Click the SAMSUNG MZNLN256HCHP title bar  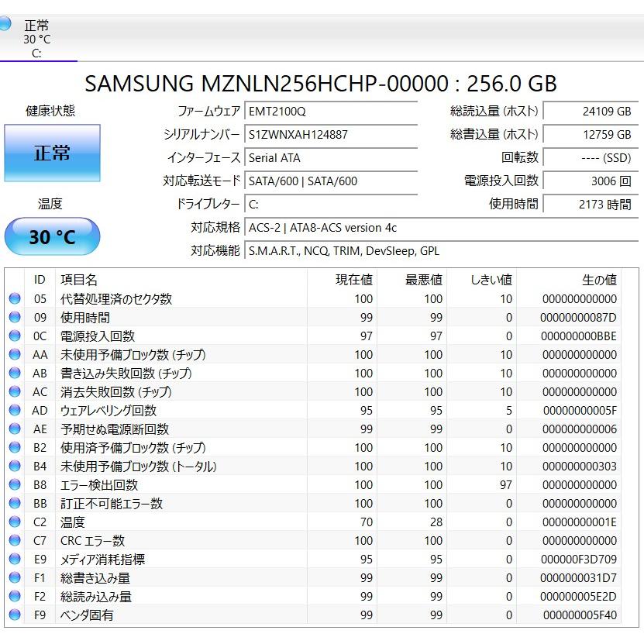click(x=322, y=83)
